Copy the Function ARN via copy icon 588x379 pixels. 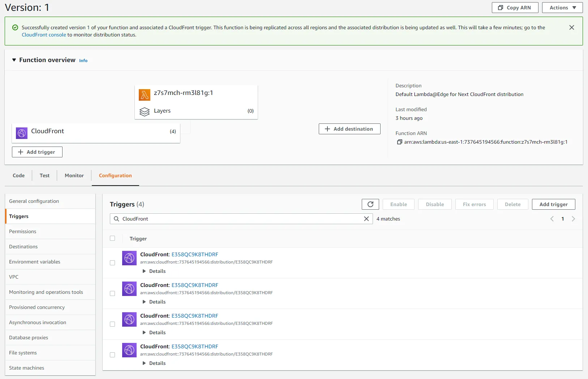(399, 142)
